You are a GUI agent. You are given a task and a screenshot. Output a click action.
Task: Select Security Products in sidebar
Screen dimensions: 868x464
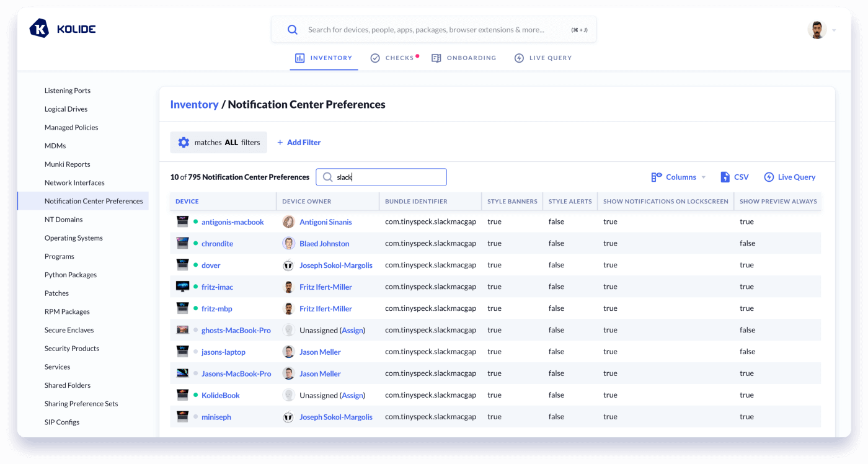[x=72, y=349]
